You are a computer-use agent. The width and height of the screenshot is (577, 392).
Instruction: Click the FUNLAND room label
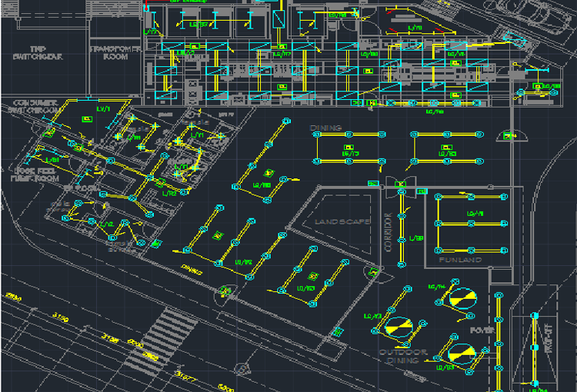point(460,261)
